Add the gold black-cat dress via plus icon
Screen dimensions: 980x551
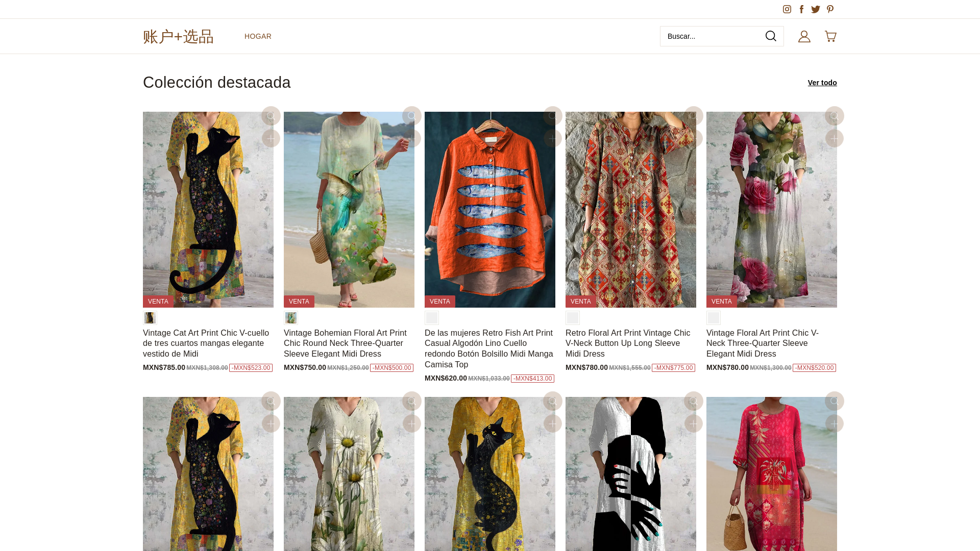(x=553, y=423)
